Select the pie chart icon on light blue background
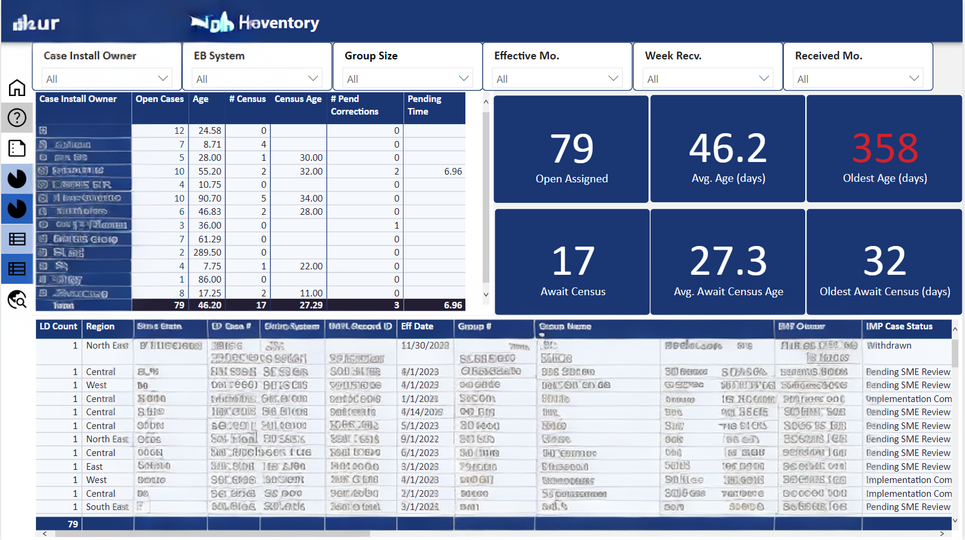This screenshot has height=540, width=965. [17, 179]
